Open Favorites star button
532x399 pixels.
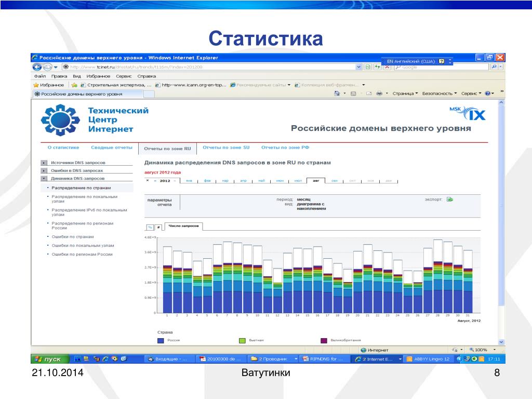point(48,85)
